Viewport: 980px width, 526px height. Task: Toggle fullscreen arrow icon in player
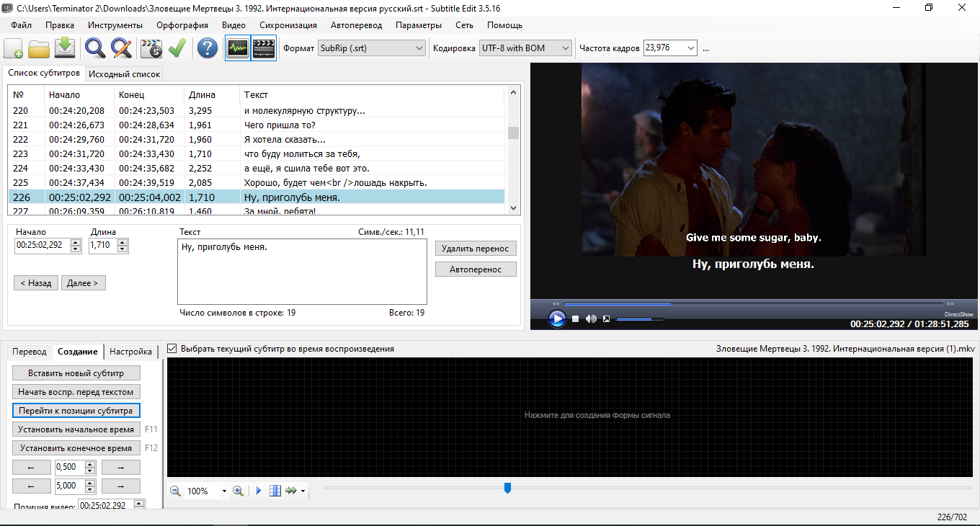point(607,318)
